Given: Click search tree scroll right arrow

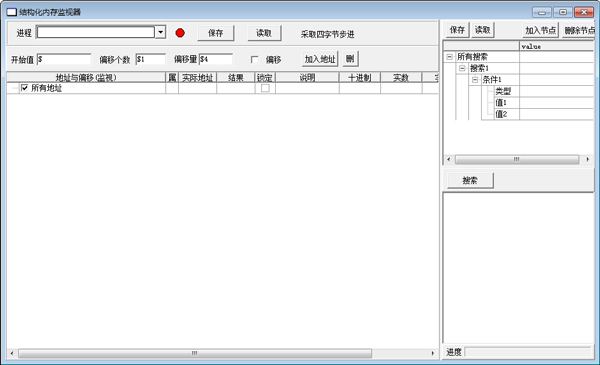Looking at the screenshot, I should [588, 159].
